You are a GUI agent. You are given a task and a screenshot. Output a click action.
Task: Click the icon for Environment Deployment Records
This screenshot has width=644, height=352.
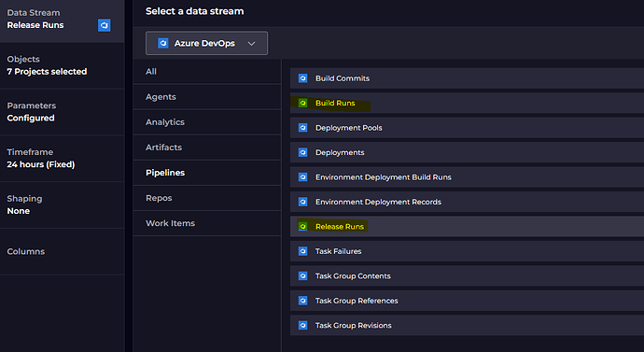pyautogui.click(x=302, y=202)
